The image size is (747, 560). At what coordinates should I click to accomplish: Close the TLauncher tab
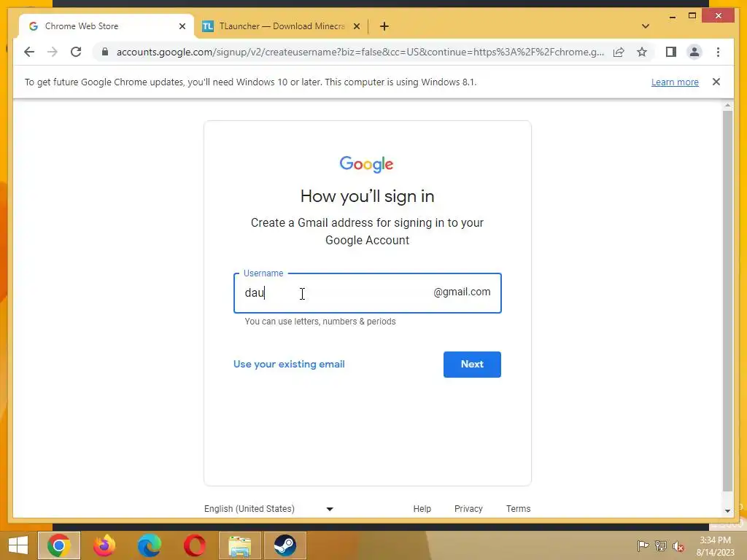(x=356, y=26)
